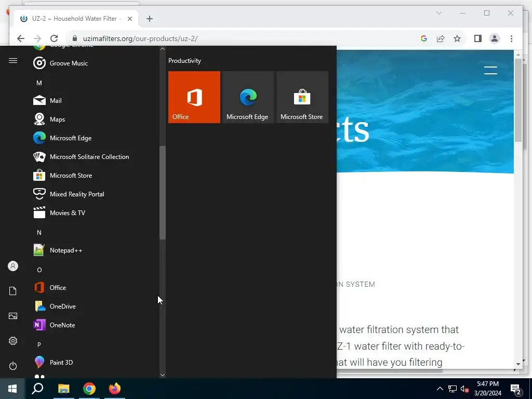532x399 pixels.
Task: Launch the Mail app
Action: click(95, 100)
